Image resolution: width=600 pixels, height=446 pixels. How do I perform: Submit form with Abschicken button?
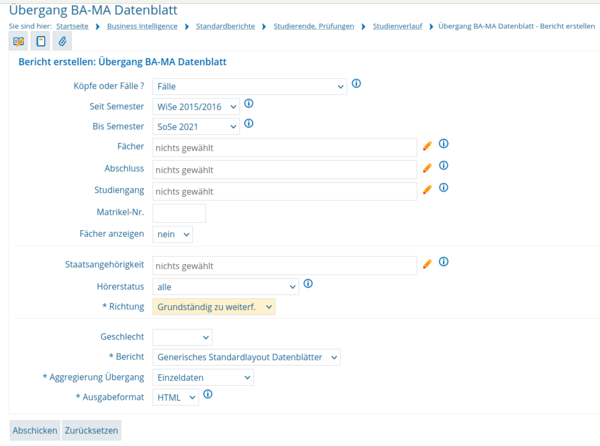[35, 430]
